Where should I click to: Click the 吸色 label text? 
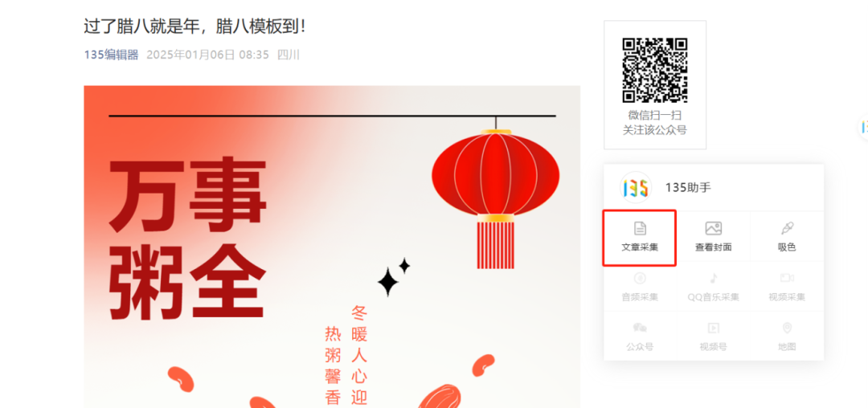[x=787, y=247]
